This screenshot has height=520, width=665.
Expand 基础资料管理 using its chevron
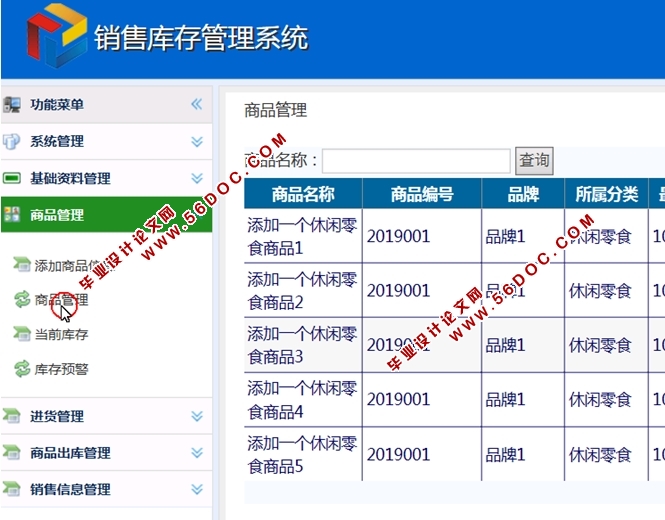click(x=196, y=178)
